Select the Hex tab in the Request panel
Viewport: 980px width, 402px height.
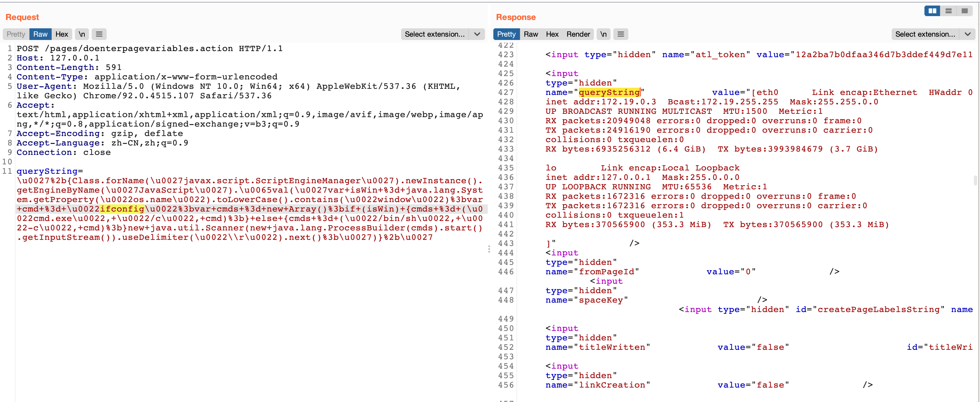[x=62, y=34]
